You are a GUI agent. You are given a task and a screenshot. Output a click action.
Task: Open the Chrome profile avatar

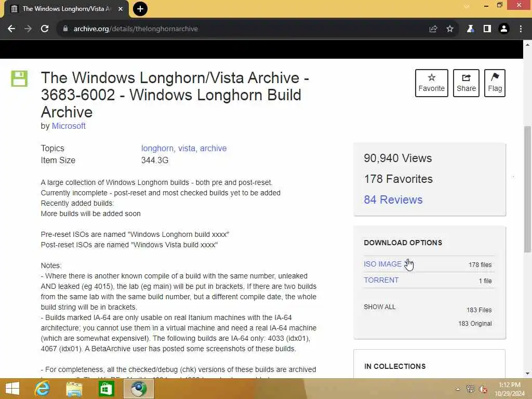(x=504, y=29)
